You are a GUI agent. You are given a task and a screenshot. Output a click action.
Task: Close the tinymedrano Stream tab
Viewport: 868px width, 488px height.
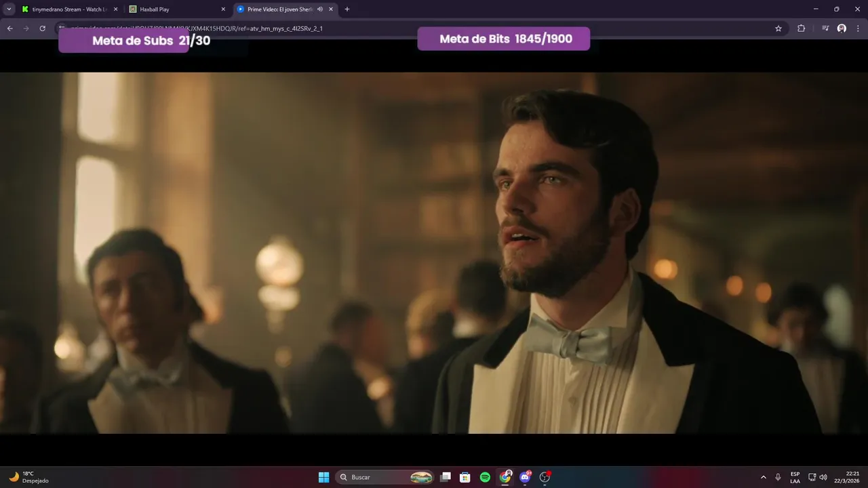tap(115, 9)
